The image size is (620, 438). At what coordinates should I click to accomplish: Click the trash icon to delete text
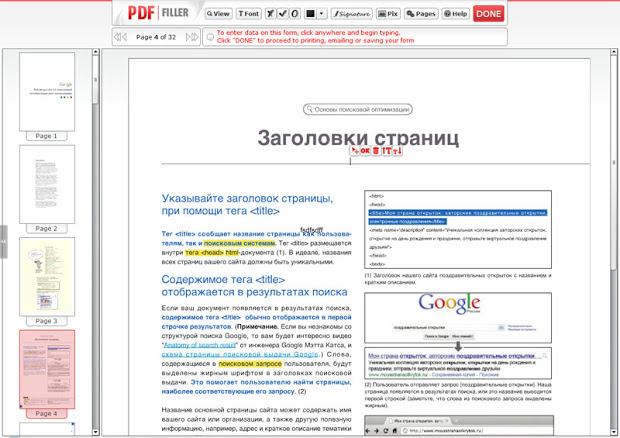tap(375, 151)
